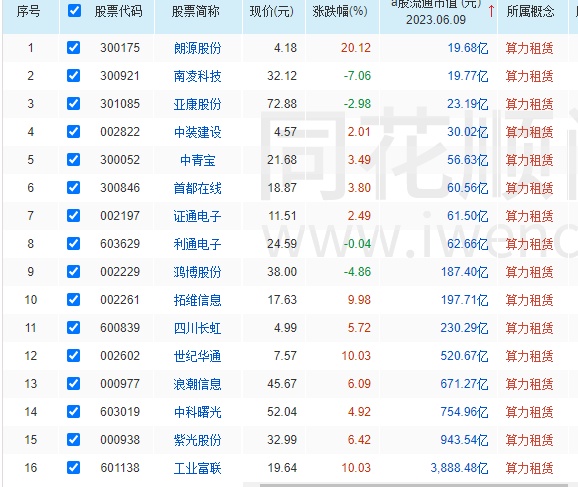Viewport: 578px width, 487px height.
Task: Open stock link 南凌科技
Action: [x=198, y=76]
